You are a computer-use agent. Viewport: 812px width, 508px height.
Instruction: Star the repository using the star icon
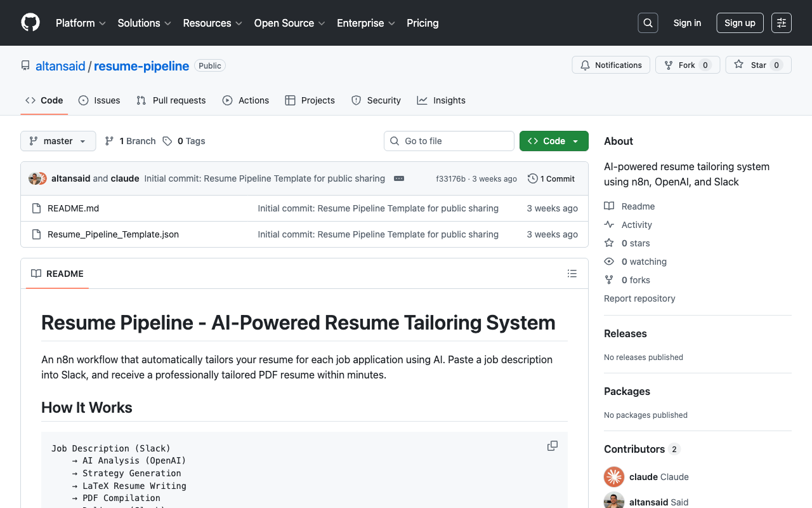tap(738, 65)
